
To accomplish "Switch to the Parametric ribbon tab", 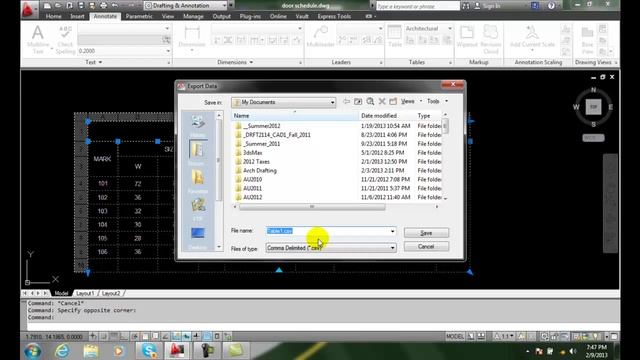I will click(x=139, y=16).
